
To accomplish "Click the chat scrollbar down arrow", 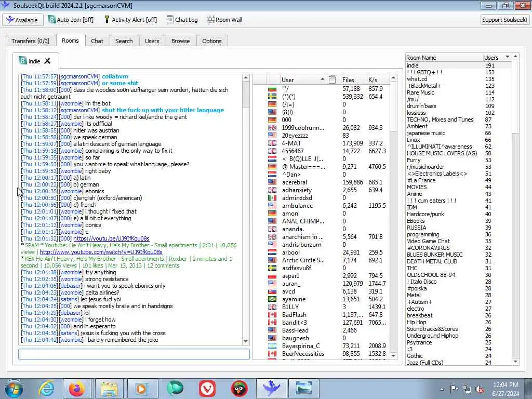I will coord(246,341).
